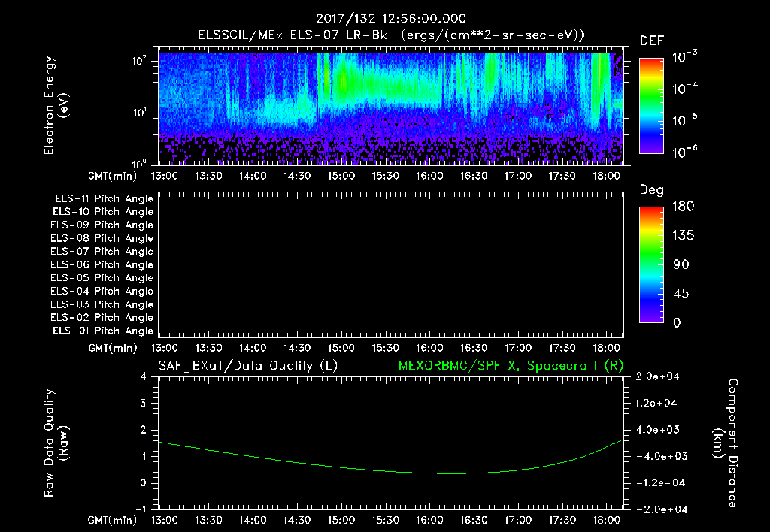The image size is (770, 532).
Task: Select the ELS-04 Pitch Angle row label
Action: click(102, 291)
